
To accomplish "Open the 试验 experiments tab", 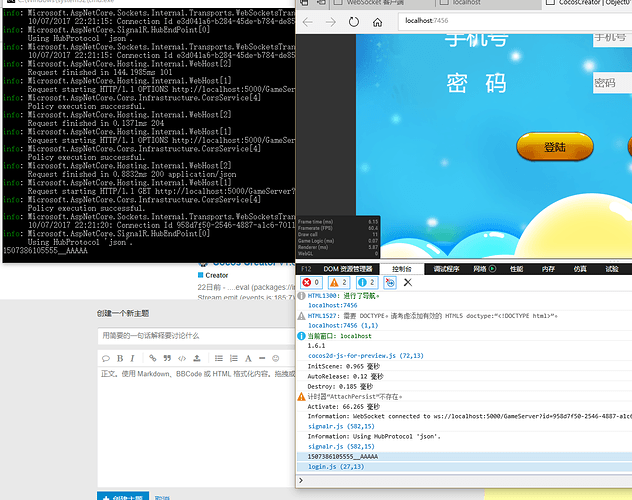I will click(612, 269).
